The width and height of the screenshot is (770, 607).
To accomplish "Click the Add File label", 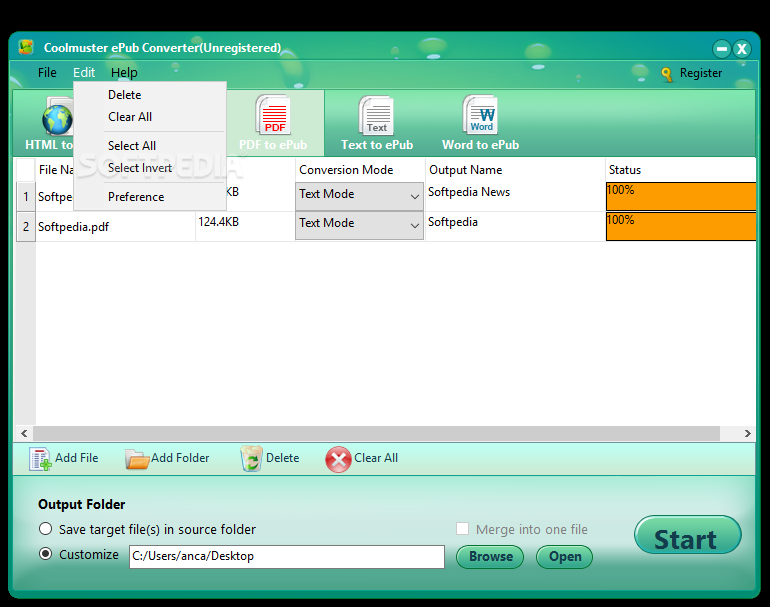I will pyautogui.click(x=77, y=458).
